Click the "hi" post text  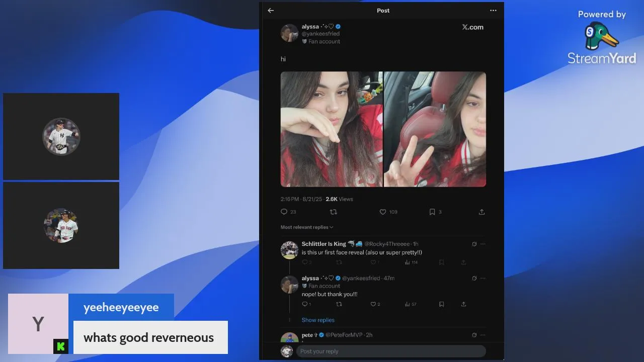click(x=283, y=59)
